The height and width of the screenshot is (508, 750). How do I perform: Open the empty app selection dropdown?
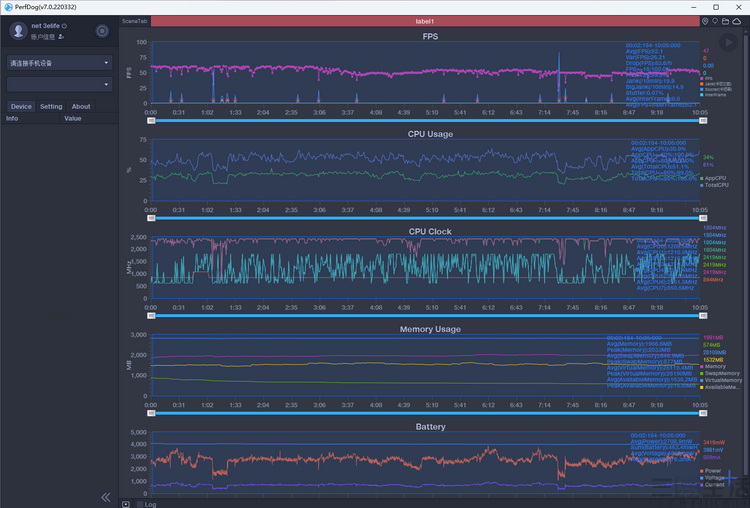[59, 84]
